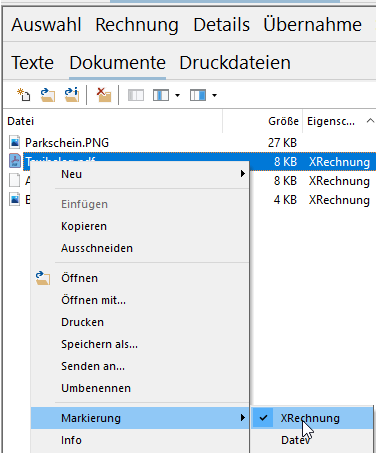This screenshot has height=453, width=376.
Task: Click the 8 KB size in the third row
Action: click(x=285, y=181)
